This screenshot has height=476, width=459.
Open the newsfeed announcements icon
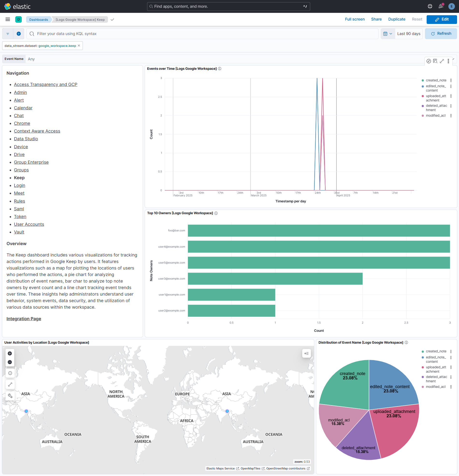tap(441, 6)
